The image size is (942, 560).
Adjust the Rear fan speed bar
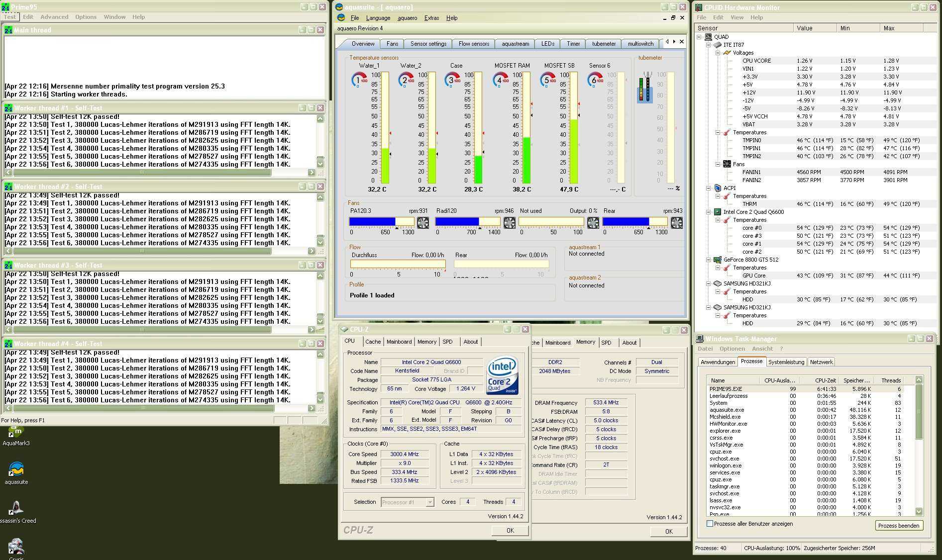635,222
